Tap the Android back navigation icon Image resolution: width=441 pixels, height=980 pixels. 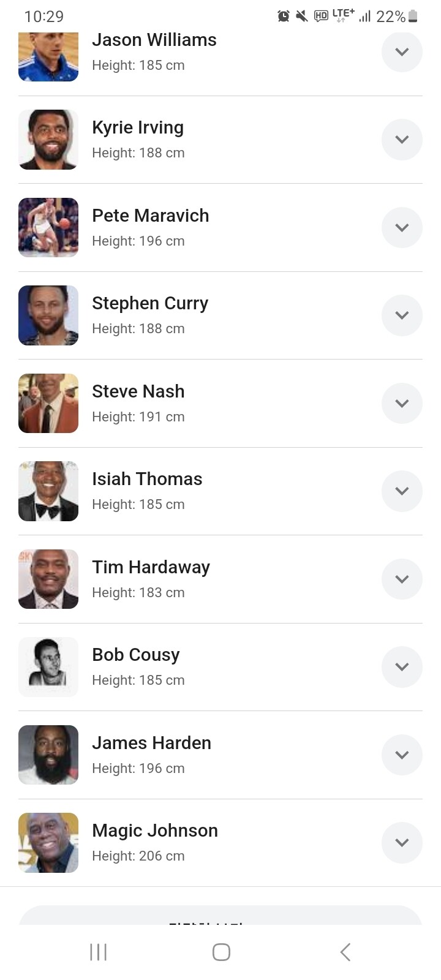pyautogui.click(x=345, y=952)
